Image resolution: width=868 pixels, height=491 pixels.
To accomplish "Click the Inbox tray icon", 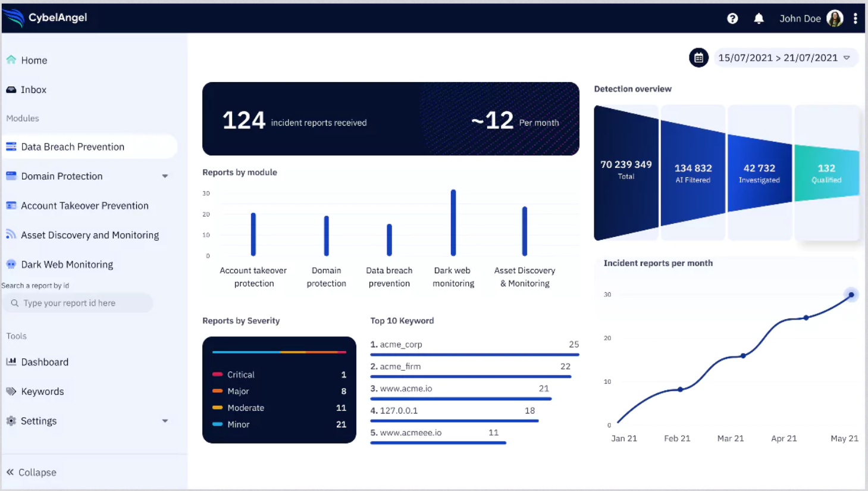I will (11, 89).
